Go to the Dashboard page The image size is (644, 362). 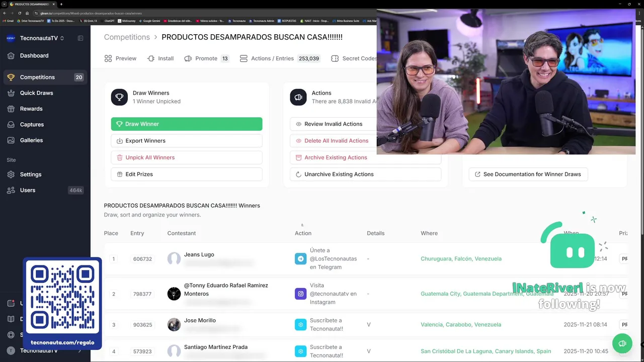tap(45, 56)
